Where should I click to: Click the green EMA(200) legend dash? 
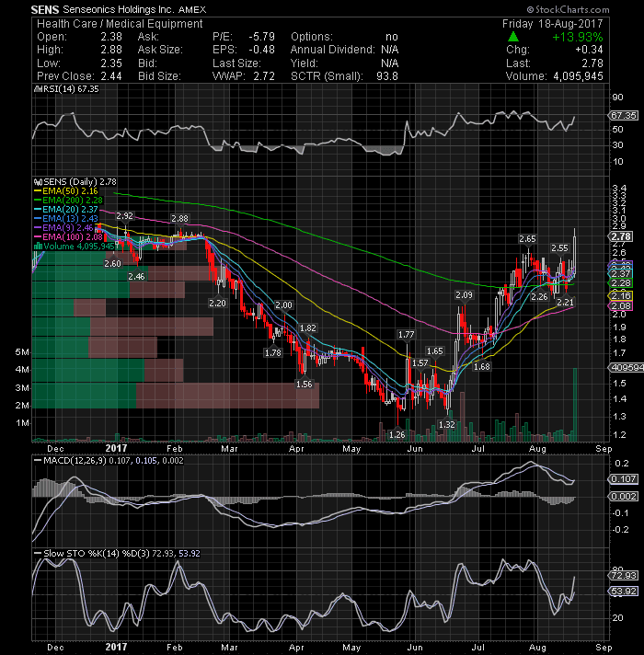[x=38, y=201]
